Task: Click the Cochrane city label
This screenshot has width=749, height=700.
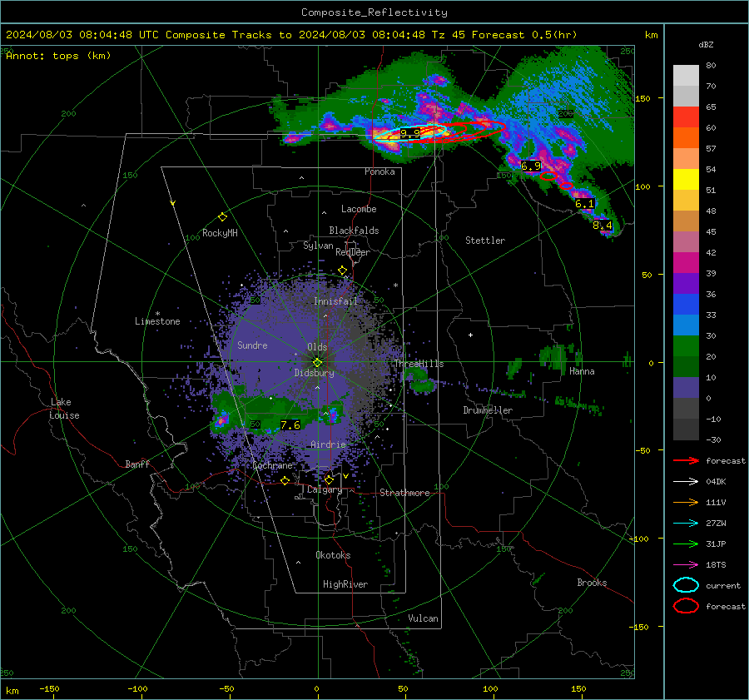Action: (x=272, y=465)
